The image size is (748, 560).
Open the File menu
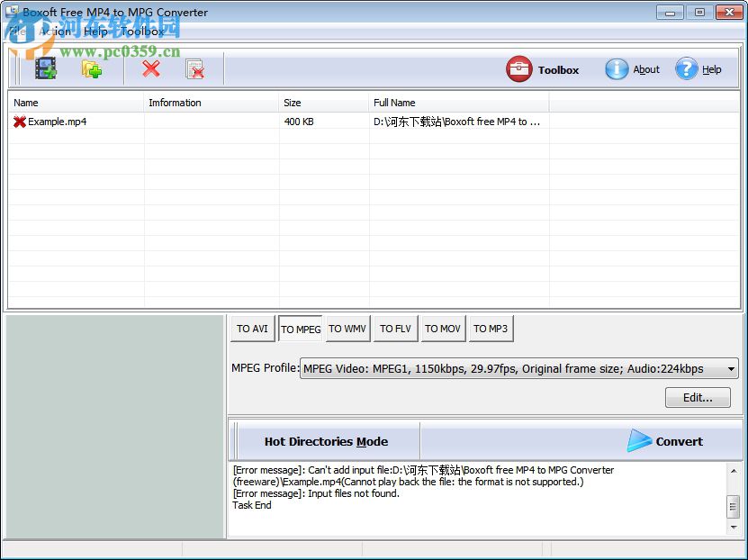[16, 31]
